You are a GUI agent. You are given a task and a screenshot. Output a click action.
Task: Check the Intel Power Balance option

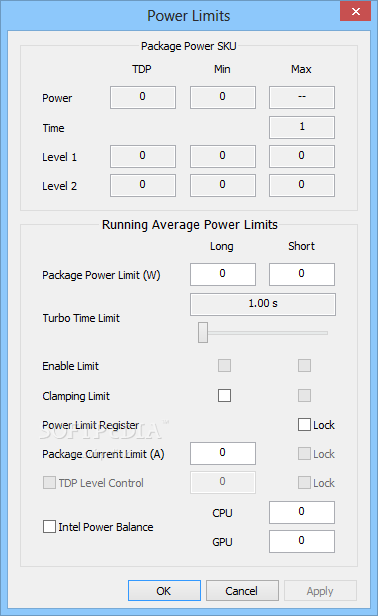(49, 526)
